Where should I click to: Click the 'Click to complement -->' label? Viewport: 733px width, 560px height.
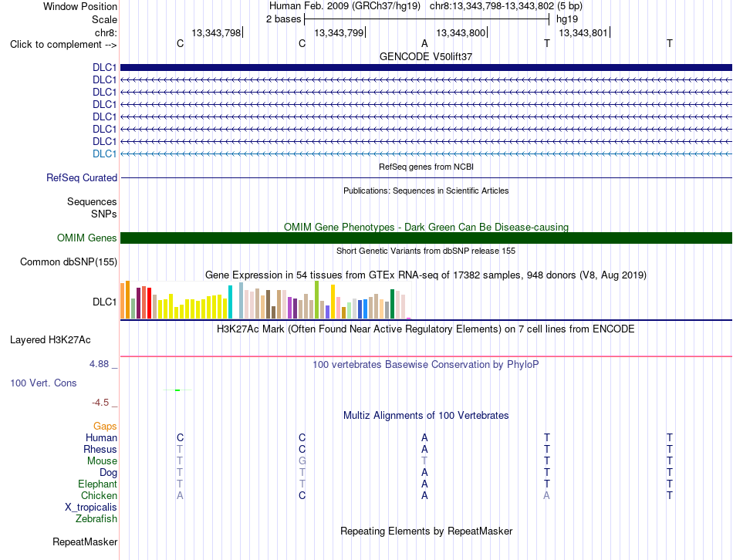[x=63, y=45]
